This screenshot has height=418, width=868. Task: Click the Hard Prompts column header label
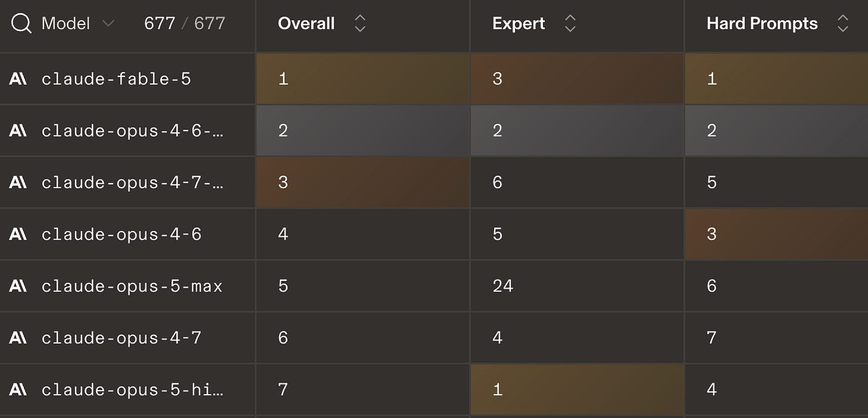coord(762,24)
